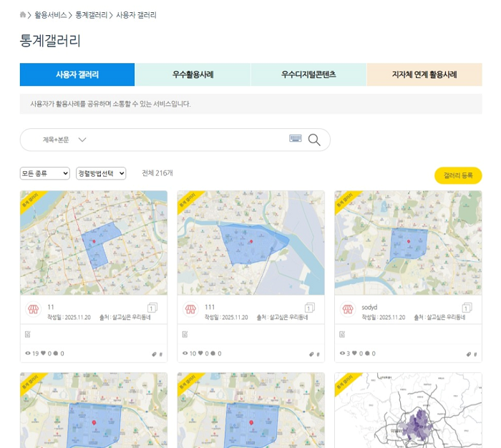Click the magnifier search icon

tap(314, 140)
